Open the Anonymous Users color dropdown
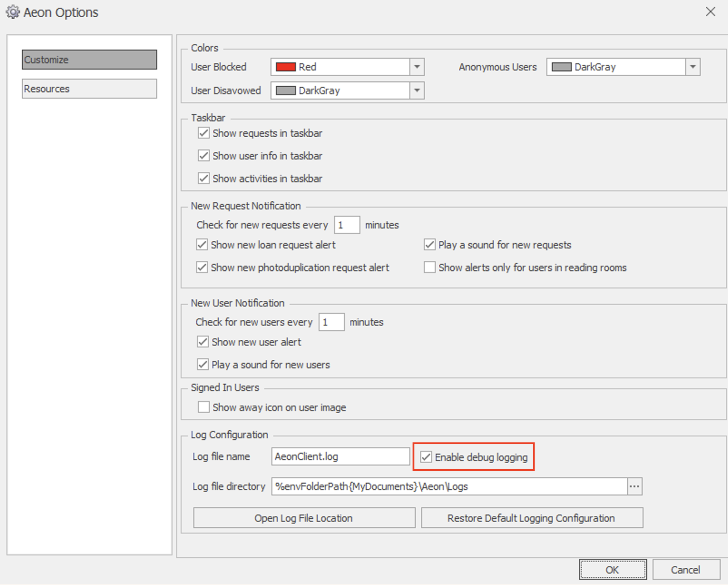Viewport: 728px width, 585px height. pos(692,67)
